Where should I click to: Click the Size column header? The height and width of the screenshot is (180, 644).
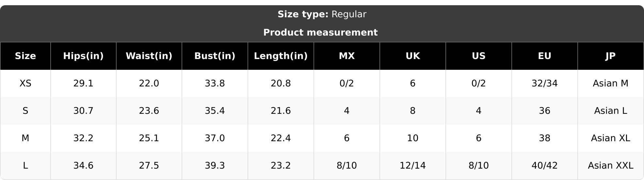coord(25,56)
